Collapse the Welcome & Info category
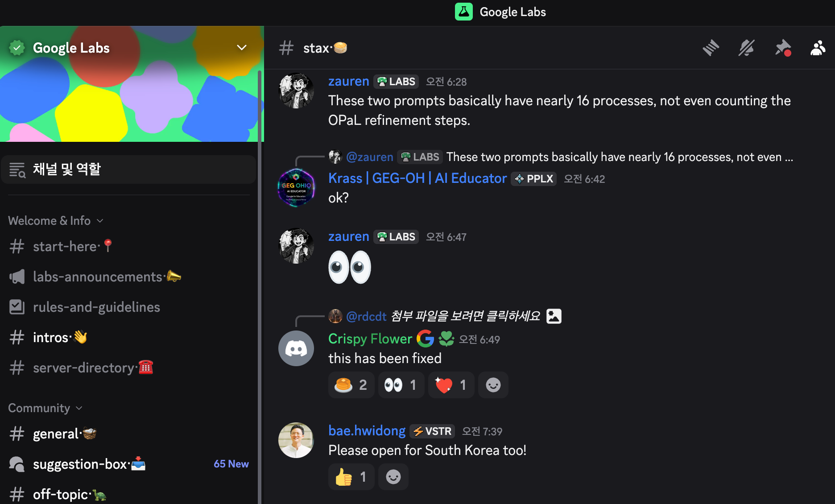The width and height of the screenshot is (835, 504). [56, 221]
